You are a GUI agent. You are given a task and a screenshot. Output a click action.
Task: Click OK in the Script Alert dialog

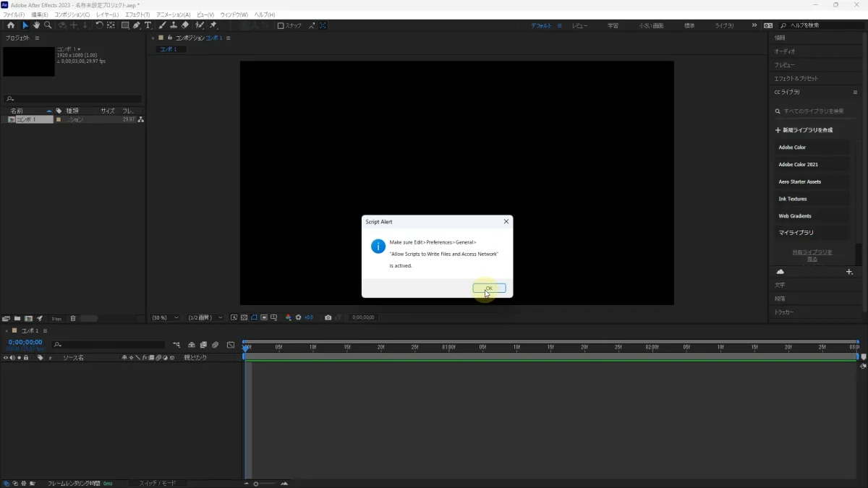coord(489,288)
